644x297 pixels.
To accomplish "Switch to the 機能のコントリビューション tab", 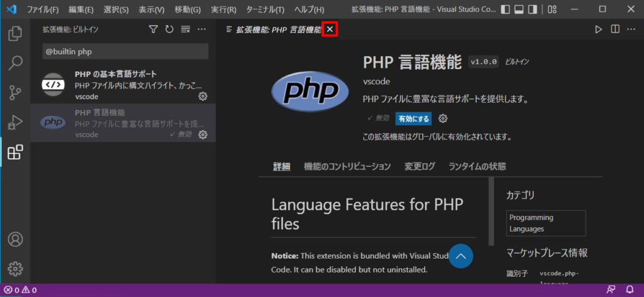I will (x=347, y=166).
